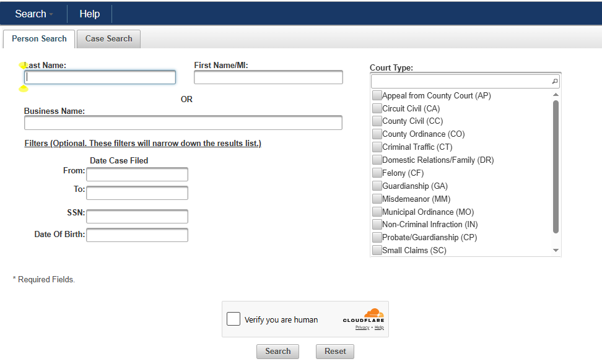Select the Person Search tab
The width and height of the screenshot is (602, 364).
[39, 38]
